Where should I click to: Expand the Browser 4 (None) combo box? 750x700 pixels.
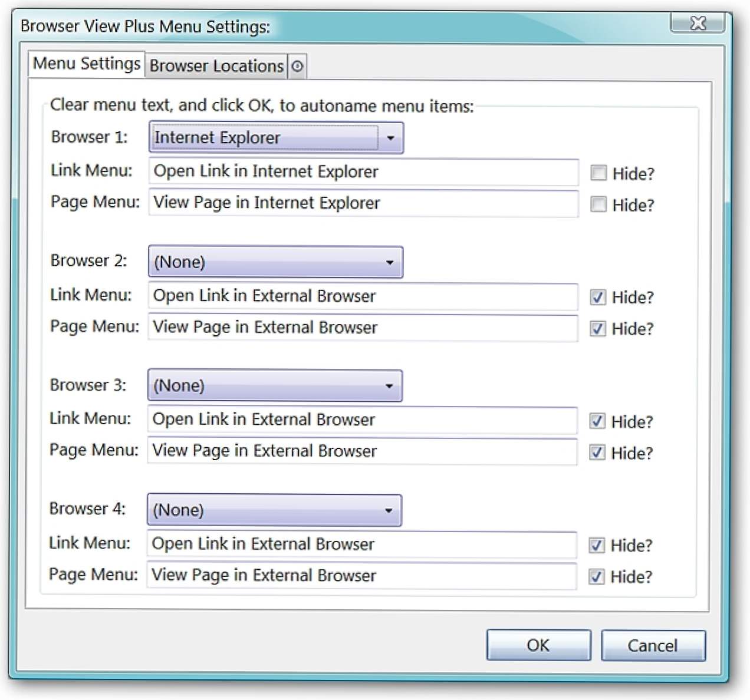274,510
